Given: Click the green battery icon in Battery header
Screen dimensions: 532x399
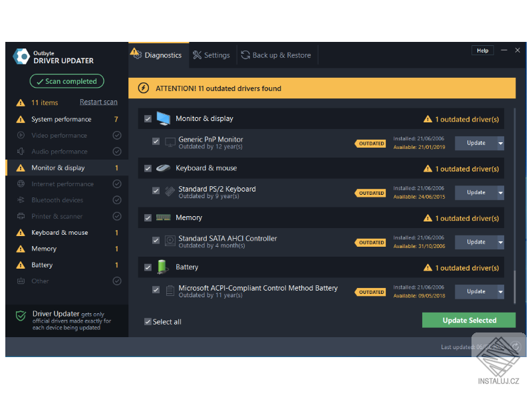Looking at the screenshot, I should tap(162, 267).
